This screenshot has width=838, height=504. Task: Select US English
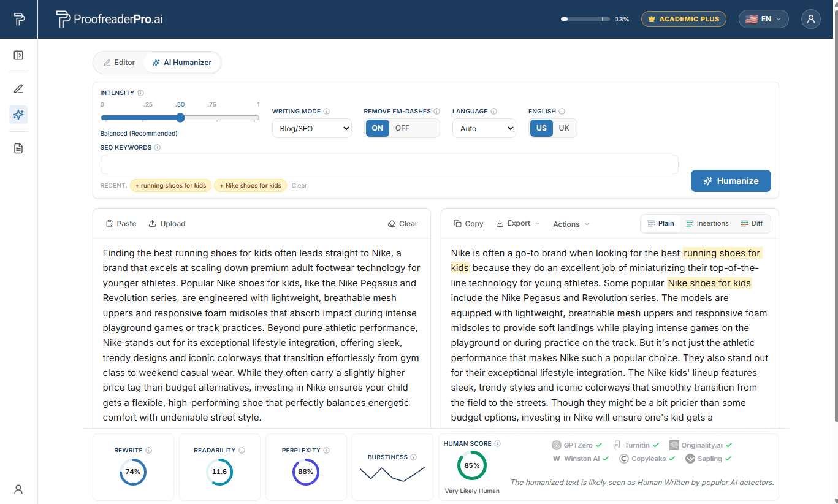click(541, 128)
